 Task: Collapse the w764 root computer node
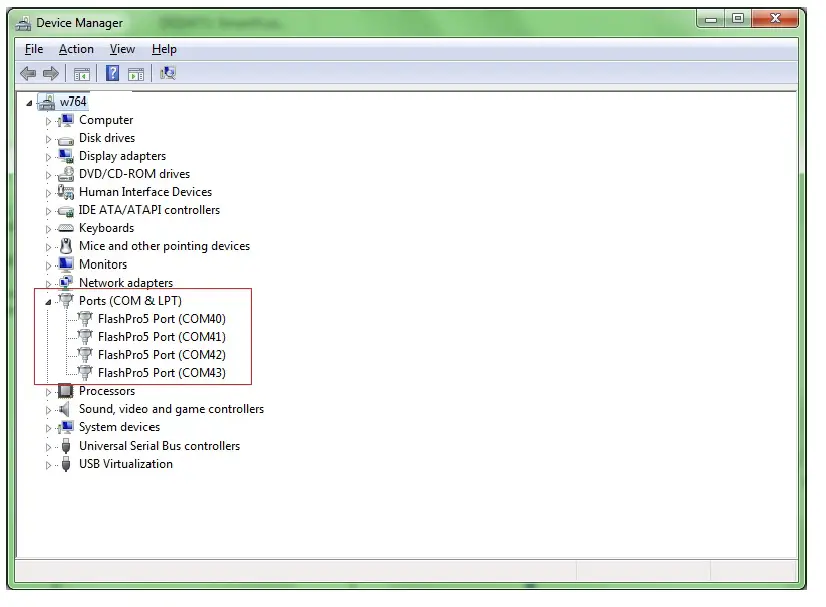(x=28, y=101)
